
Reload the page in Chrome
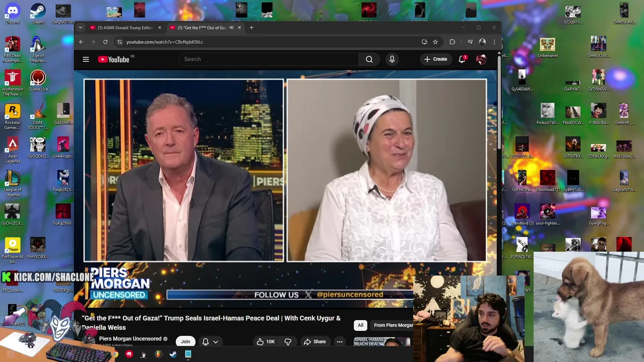coord(105,42)
